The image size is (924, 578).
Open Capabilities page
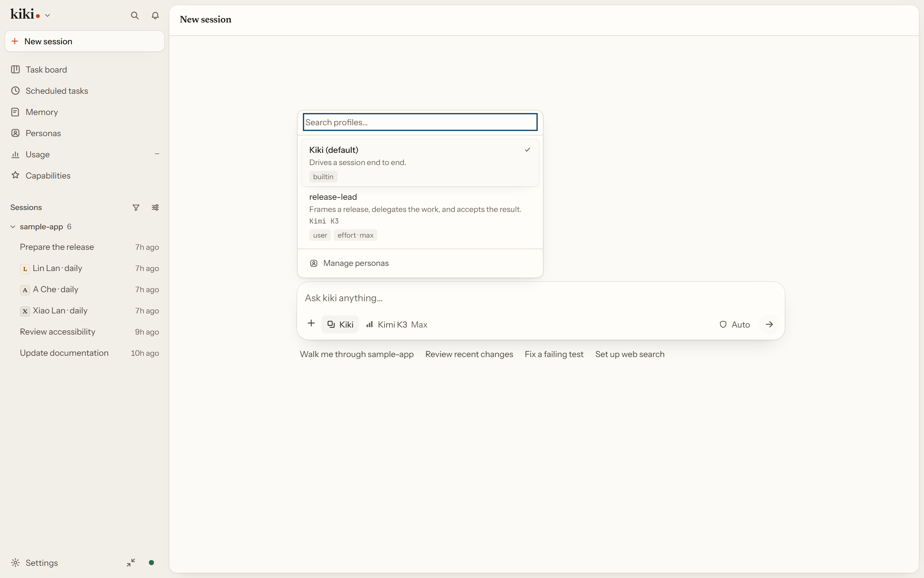pos(85,175)
